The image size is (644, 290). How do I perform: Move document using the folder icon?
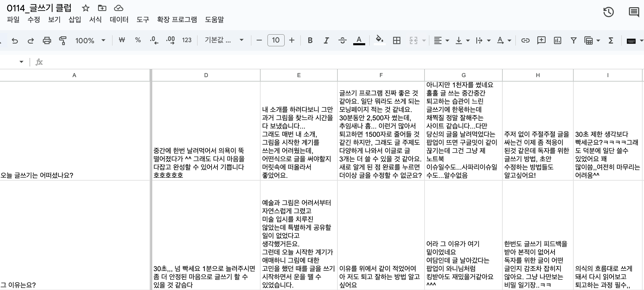(102, 8)
